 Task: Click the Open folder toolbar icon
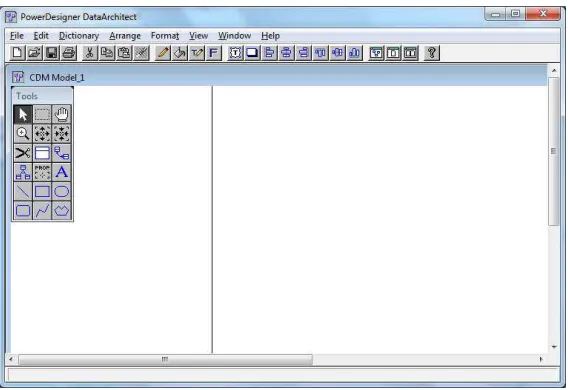click(34, 53)
